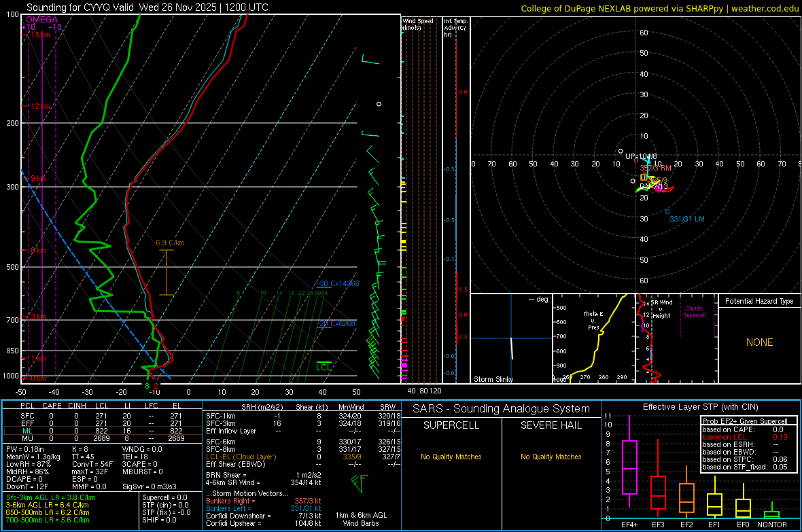802x532 pixels.
Task: Click the -30 C=14366' level label
Action: (338, 283)
